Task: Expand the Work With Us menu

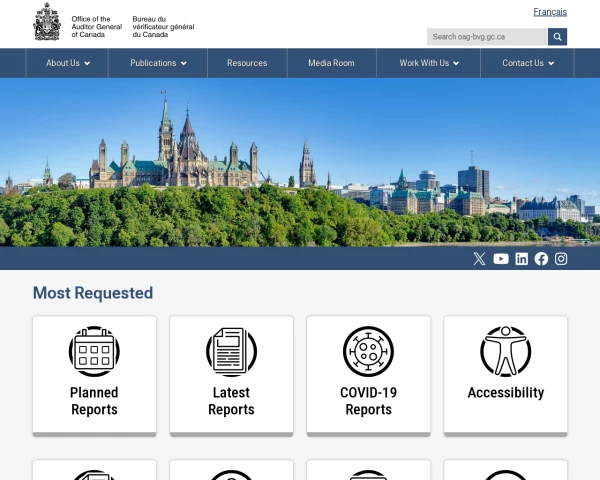Action: pos(429,63)
